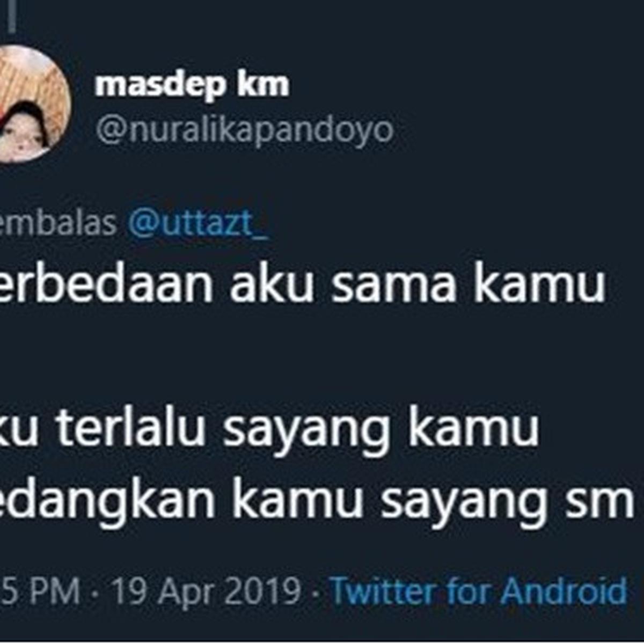
Task: Click the Twitter for Android source link
Action: pyautogui.click(x=478, y=591)
